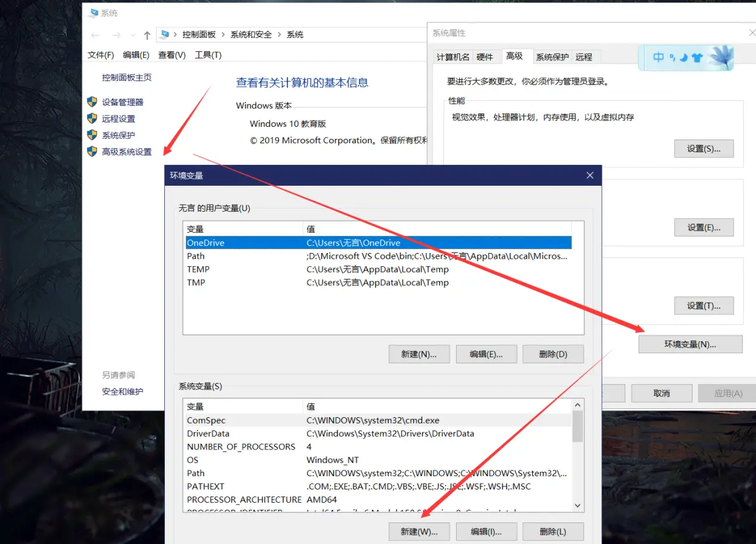Select the PROCESSOR_ARCHITECTURE row
The image size is (756, 544).
click(x=379, y=500)
